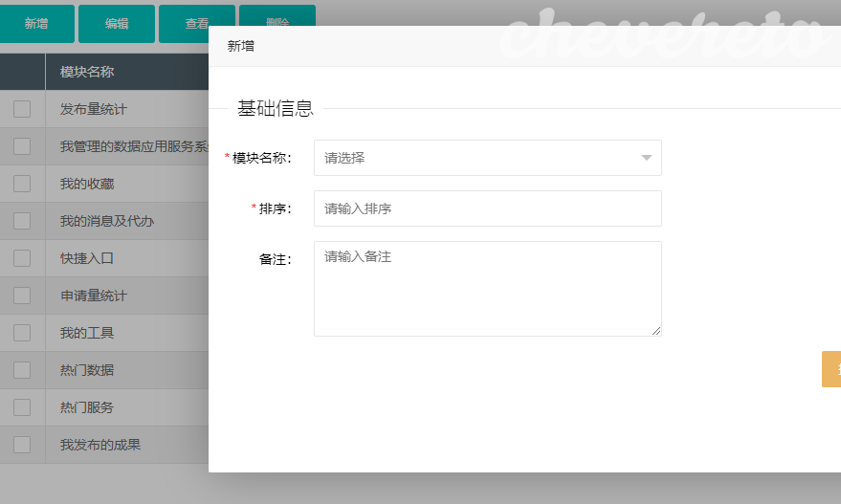The height and width of the screenshot is (504, 841).
Task: Select checkbox beside 我的消息及代办
Action: point(22,221)
